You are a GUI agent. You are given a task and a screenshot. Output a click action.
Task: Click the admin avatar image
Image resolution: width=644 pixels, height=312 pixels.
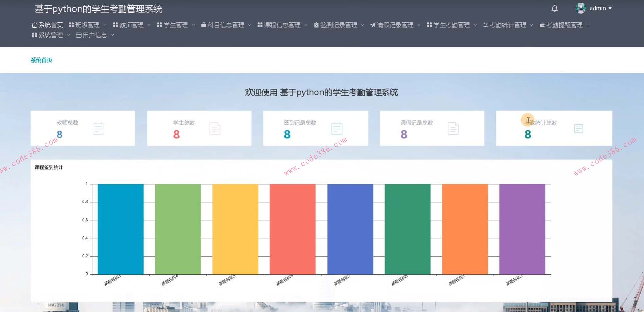(580, 7)
